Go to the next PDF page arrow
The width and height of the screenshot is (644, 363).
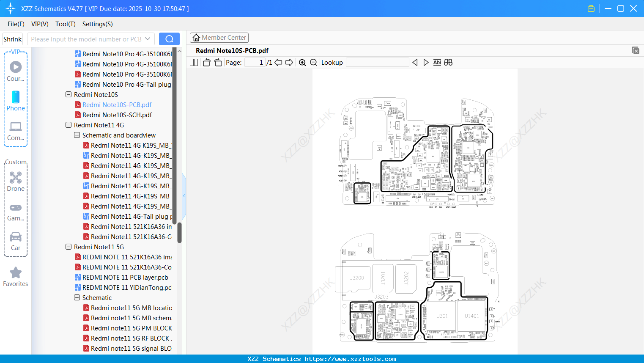pos(289,62)
